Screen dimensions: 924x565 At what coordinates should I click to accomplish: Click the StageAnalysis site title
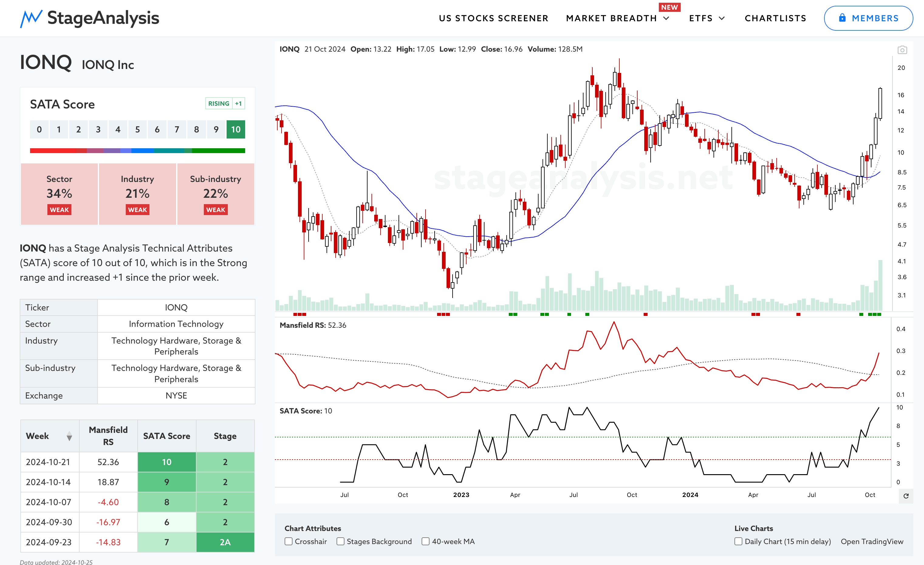point(103,18)
